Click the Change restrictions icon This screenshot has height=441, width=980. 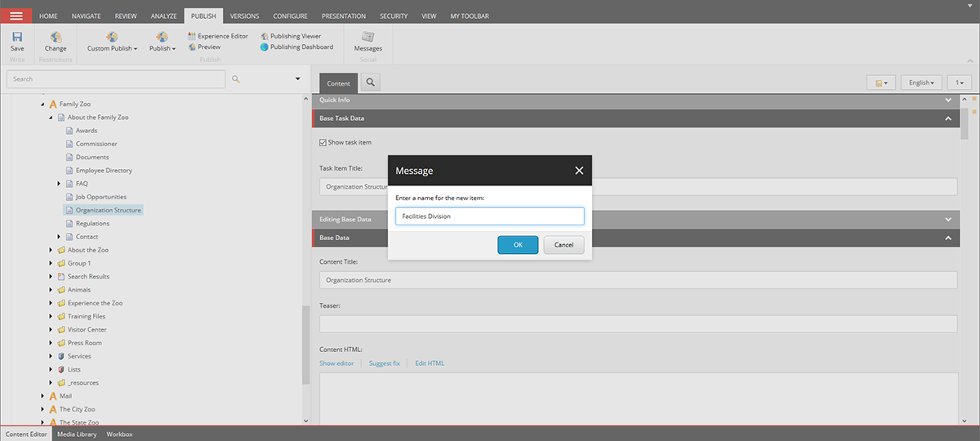[56, 38]
